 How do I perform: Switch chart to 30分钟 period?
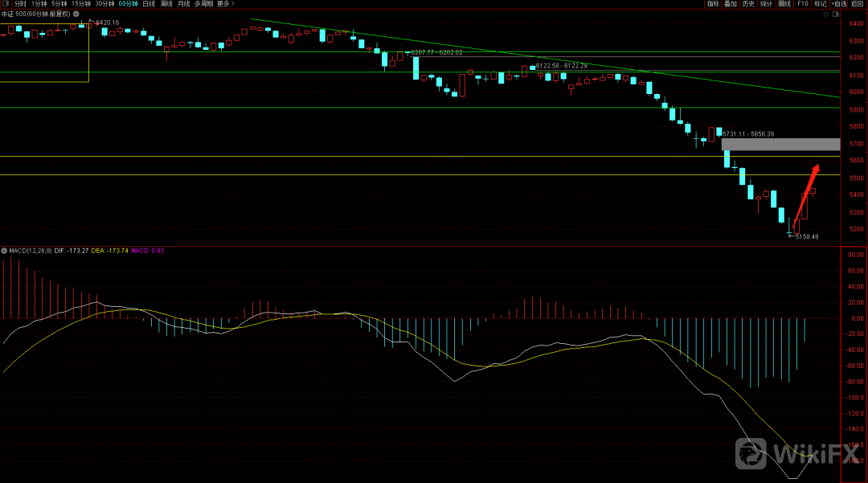click(x=104, y=4)
